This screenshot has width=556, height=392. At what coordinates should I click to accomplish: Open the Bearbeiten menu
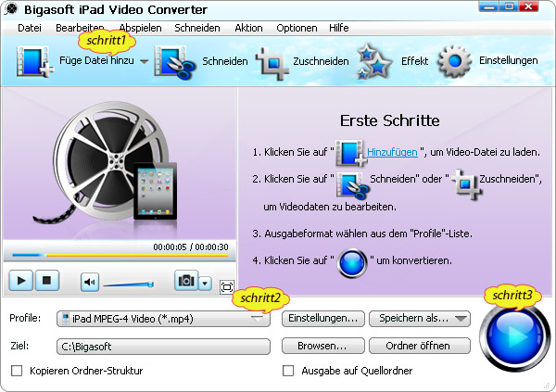pyautogui.click(x=80, y=28)
